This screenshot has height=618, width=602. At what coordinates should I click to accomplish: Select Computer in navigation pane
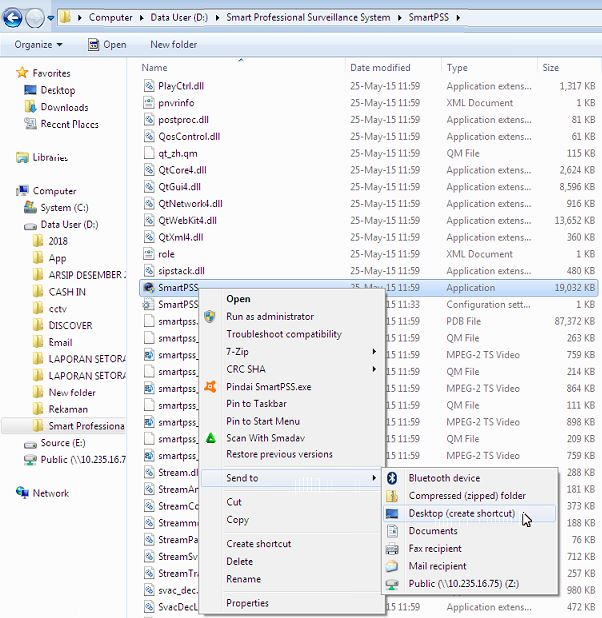(54, 191)
